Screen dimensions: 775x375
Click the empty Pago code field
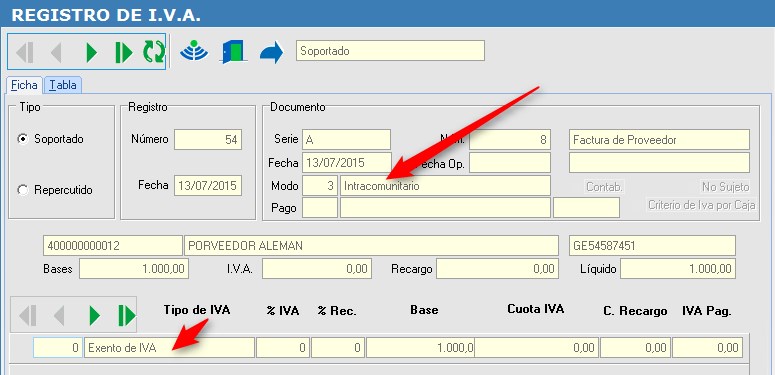pyautogui.click(x=320, y=208)
